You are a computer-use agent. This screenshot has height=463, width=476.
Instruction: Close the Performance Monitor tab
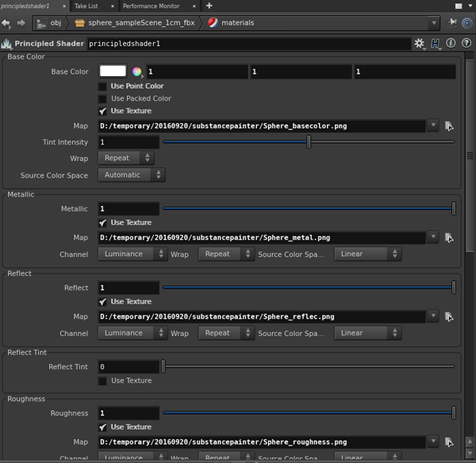[x=194, y=6]
